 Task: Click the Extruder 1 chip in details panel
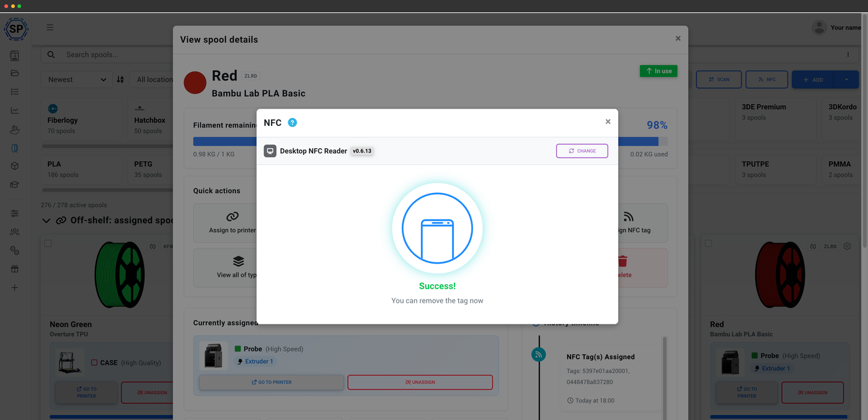[x=255, y=361]
